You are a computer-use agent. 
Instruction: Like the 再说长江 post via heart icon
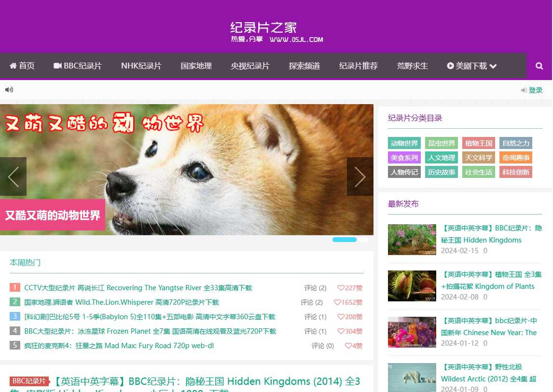[x=341, y=288]
